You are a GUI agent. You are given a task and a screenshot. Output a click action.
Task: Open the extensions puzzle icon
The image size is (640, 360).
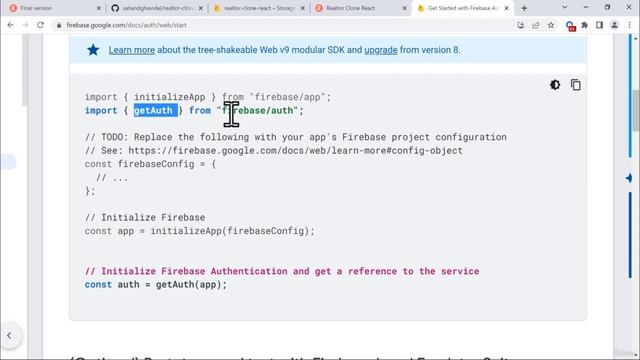click(584, 25)
